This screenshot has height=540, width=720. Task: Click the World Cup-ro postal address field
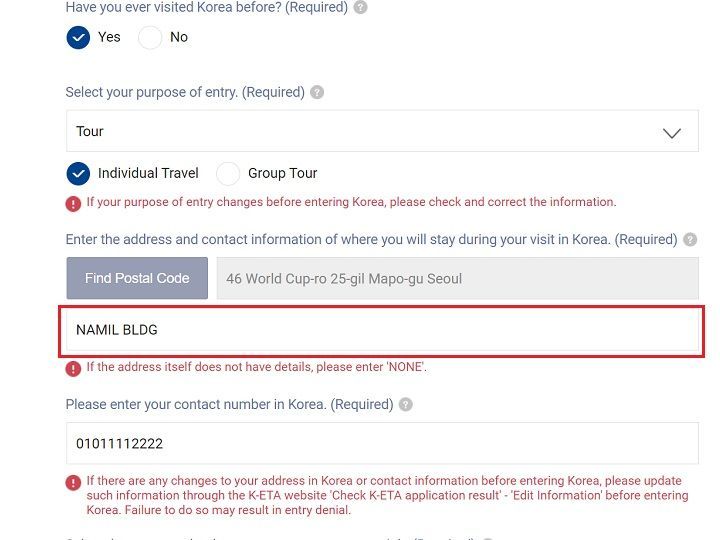click(x=457, y=278)
